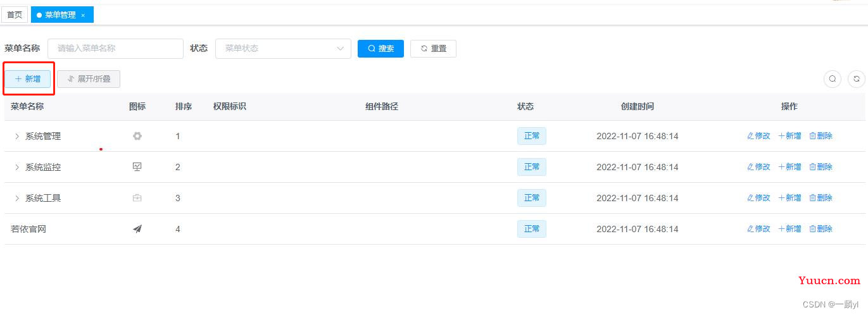Edit the 系统监控 menu via 修改
The width and height of the screenshot is (868, 315).
coord(758,167)
